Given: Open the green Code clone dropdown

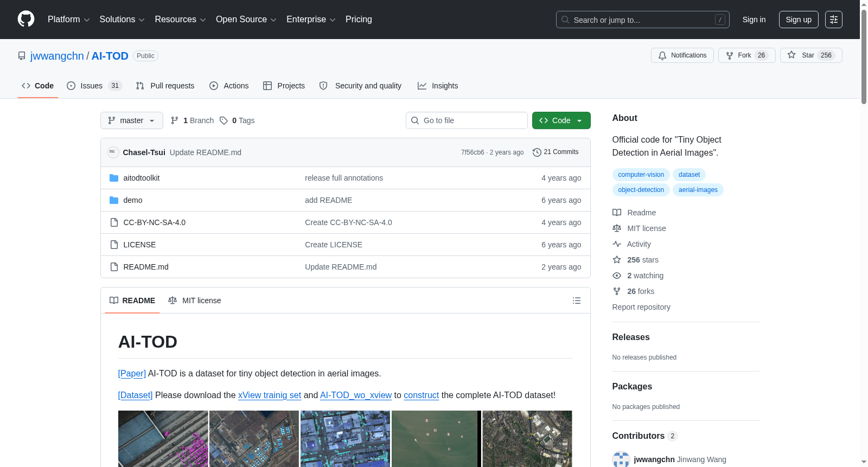Looking at the screenshot, I should click(x=561, y=120).
